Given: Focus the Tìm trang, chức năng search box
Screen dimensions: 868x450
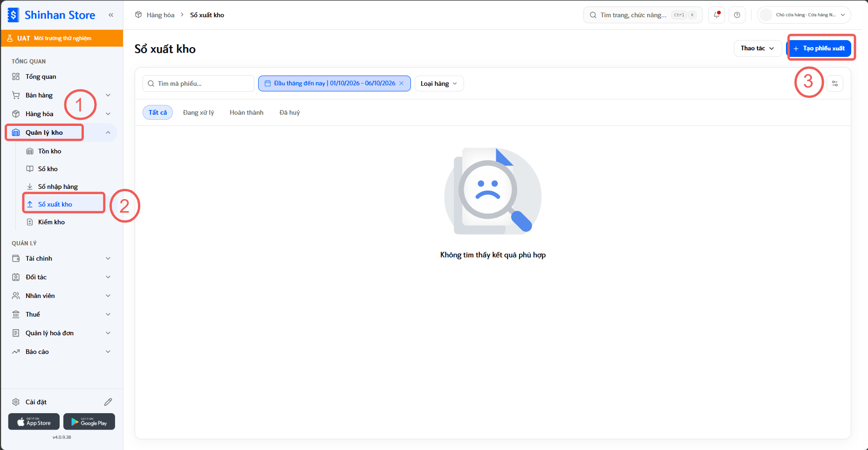Looking at the screenshot, I should pyautogui.click(x=642, y=15).
